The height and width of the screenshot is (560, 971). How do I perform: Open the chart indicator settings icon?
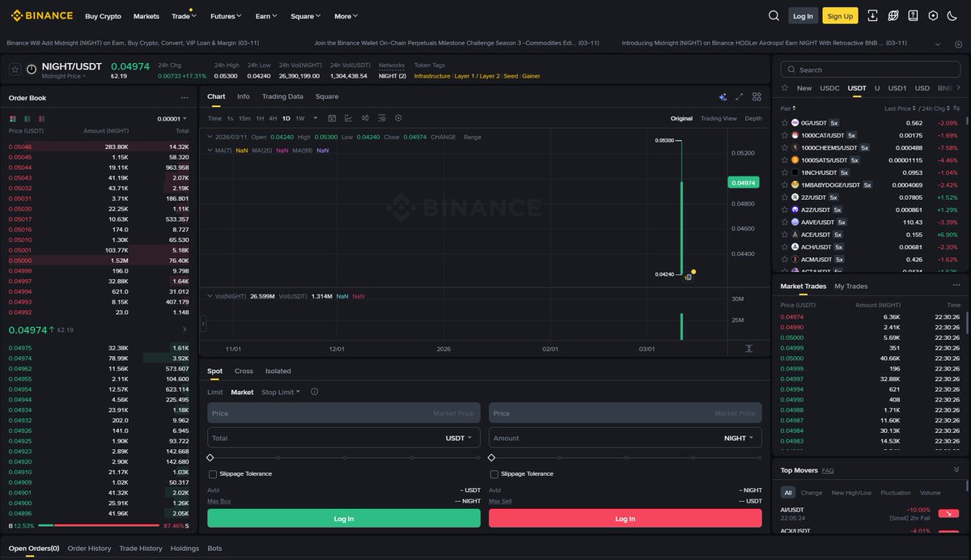click(382, 118)
